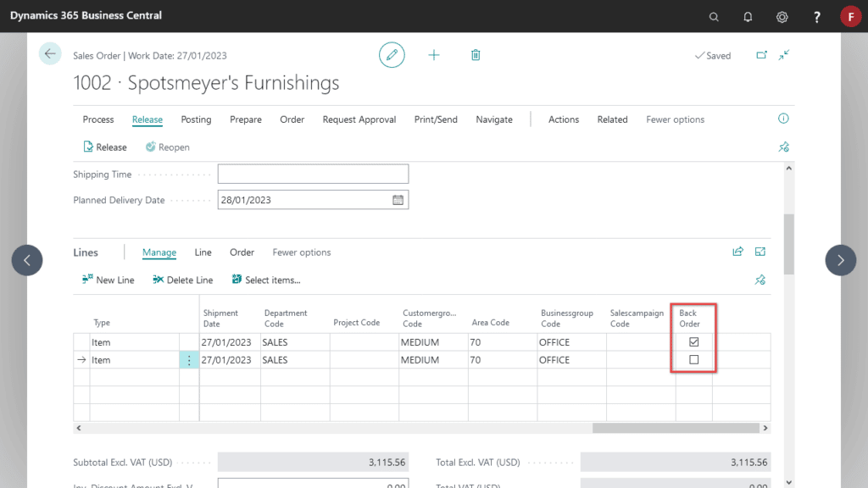Check Back Order on the second line

(694, 360)
